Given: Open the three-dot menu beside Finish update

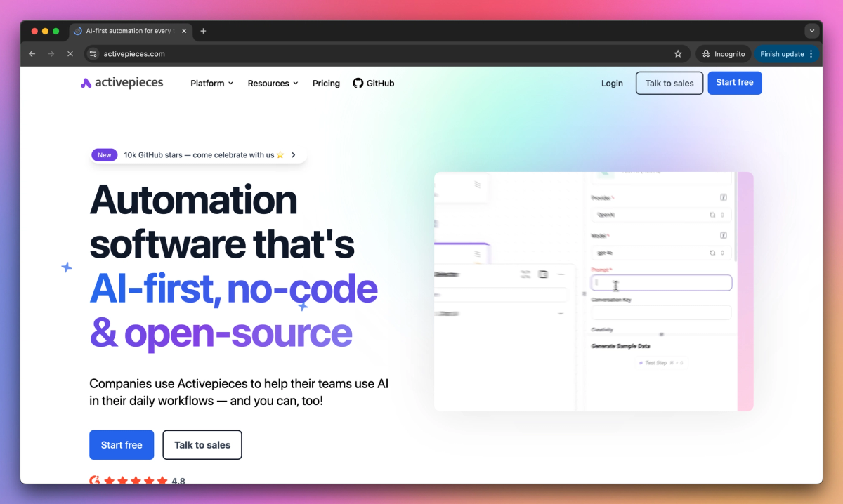Looking at the screenshot, I should (813, 53).
